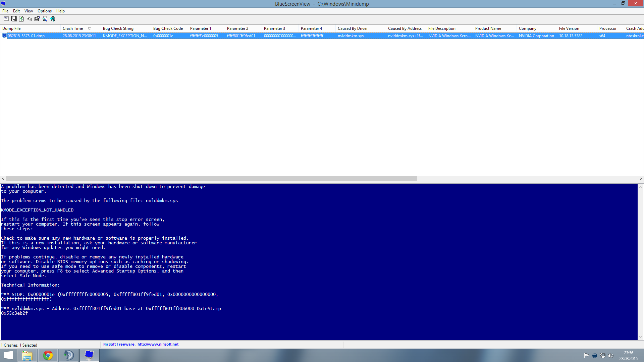Screen dimensions: 644x362
Task: Sort by Caused By Driver column
Action: (353, 28)
